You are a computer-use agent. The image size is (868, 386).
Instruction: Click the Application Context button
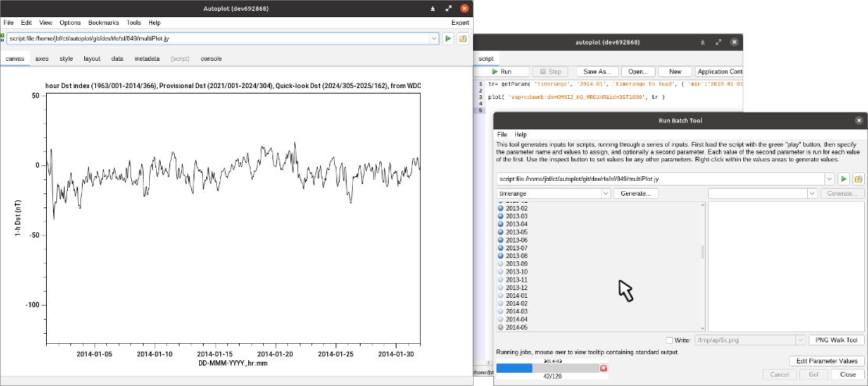tap(719, 71)
